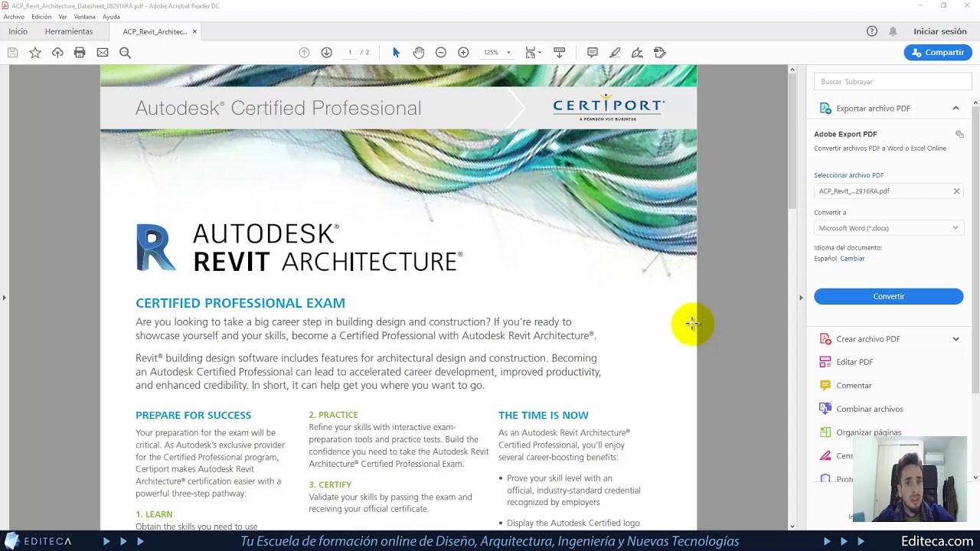View notifications with the bell icon
The height and width of the screenshot is (551, 980).
893,31
